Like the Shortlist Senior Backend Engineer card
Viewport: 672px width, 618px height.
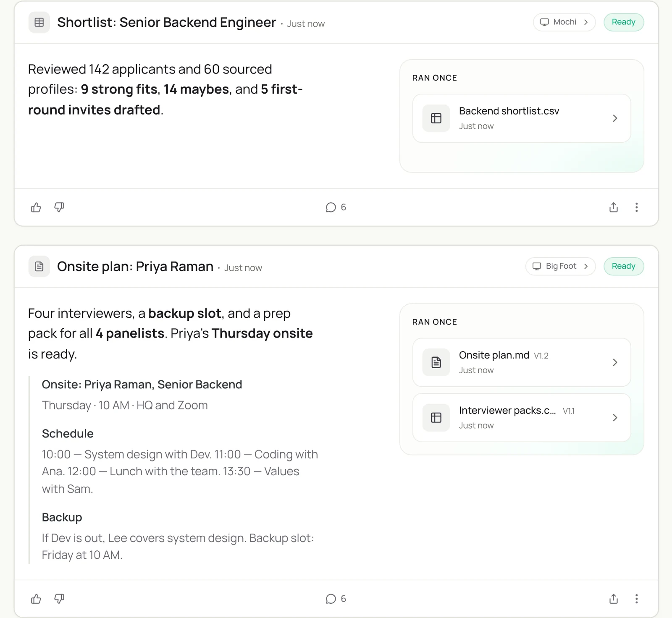pos(36,207)
